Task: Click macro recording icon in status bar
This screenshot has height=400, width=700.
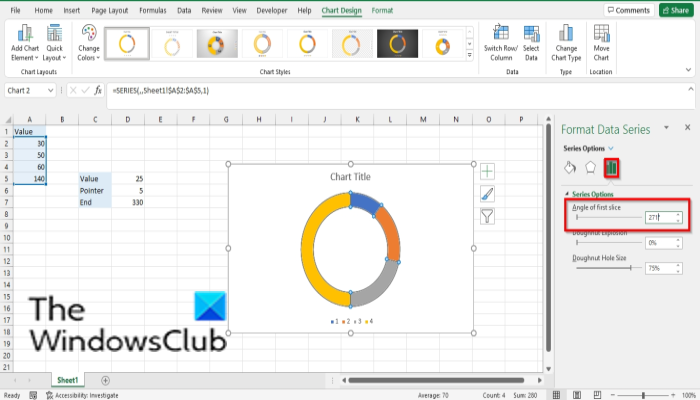Action: click(33, 395)
